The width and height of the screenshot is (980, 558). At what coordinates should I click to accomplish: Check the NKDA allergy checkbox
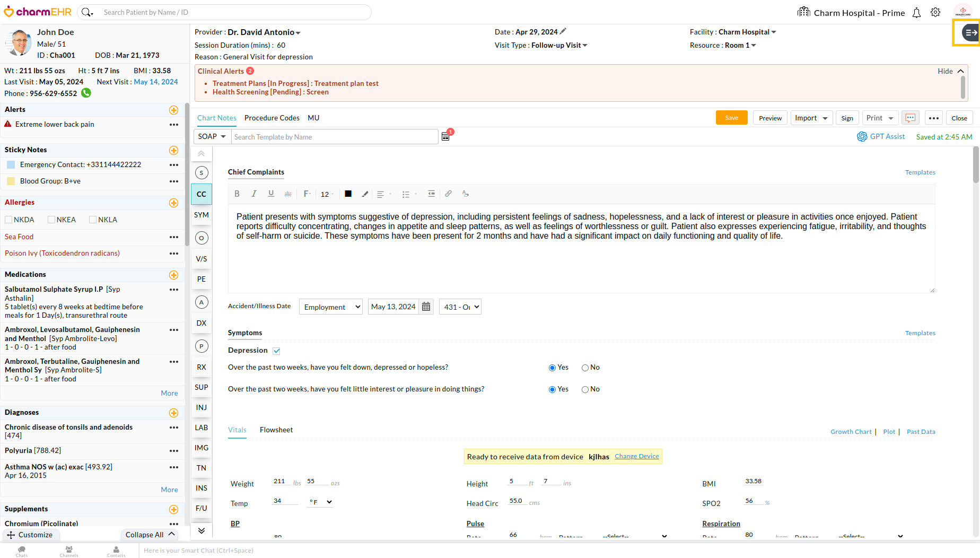[x=8, y=220]
